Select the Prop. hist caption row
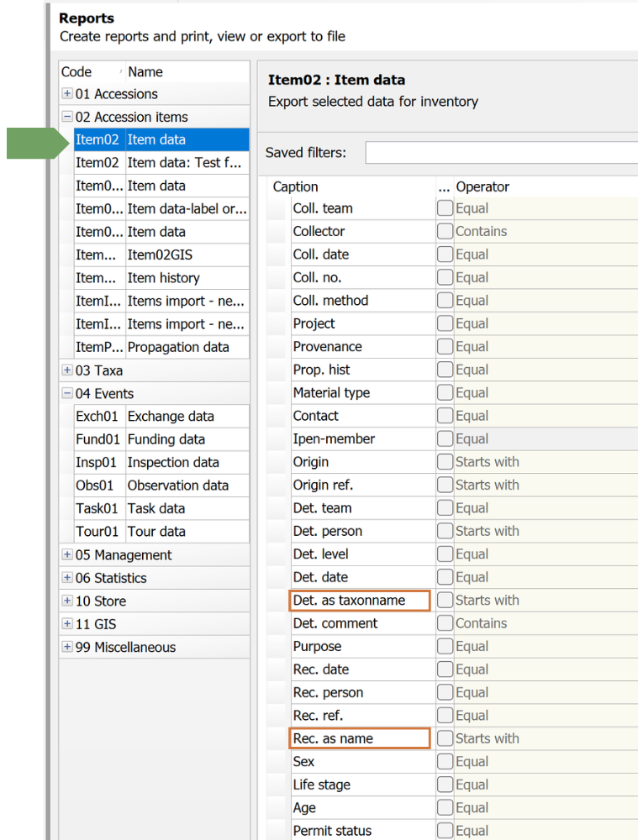Viewport: 638px width, 840px height. click(x=362, y=369)
